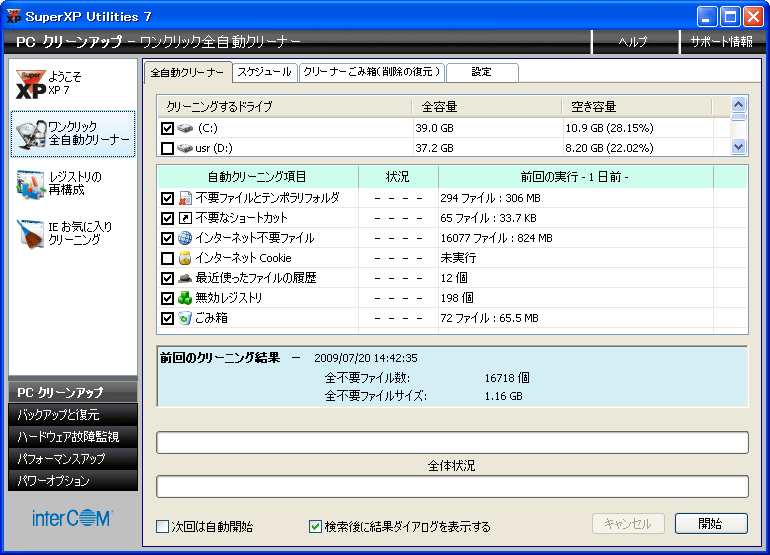The height and width of the screenshot is (555, 770).
Task: Click the C: drive disk icon
Action: [x=185, y=128]
